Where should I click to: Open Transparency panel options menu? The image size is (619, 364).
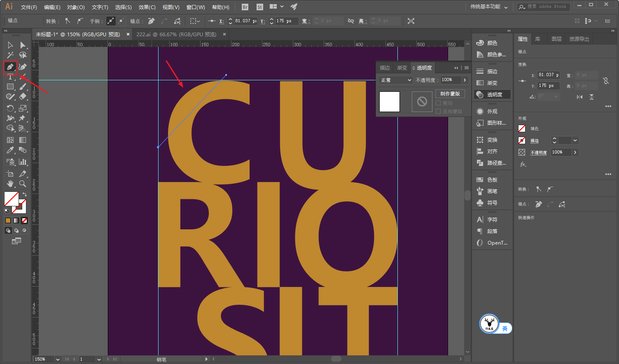point(467,68)
